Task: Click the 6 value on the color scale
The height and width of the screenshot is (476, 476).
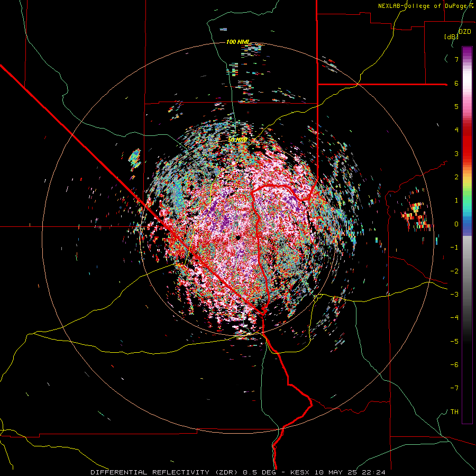Action: coord(456,83)
